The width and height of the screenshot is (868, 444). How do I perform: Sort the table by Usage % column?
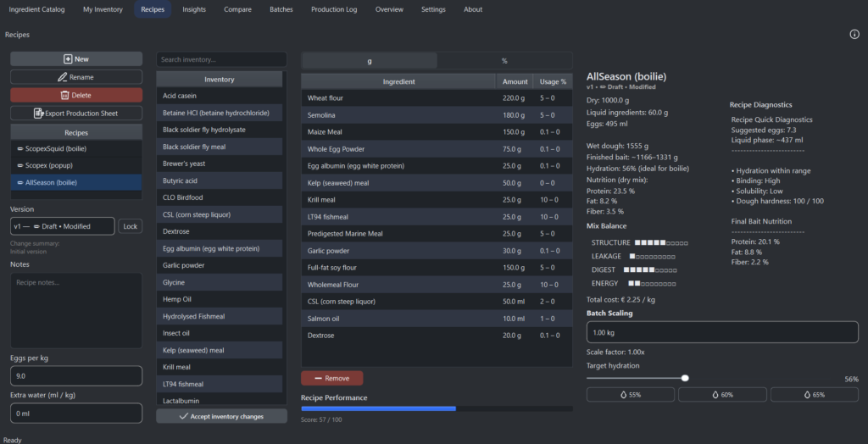(x=553, y=81)
